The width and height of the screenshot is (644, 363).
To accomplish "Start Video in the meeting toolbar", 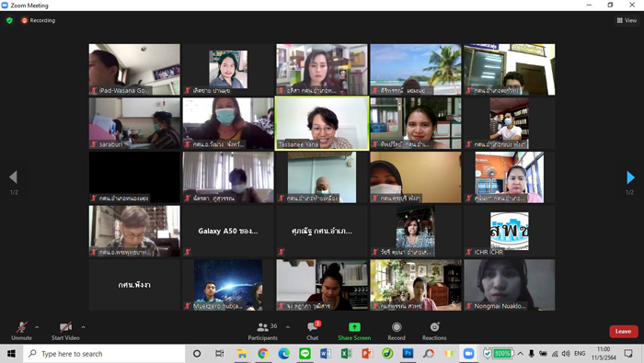I will click(x=65, y=331).
